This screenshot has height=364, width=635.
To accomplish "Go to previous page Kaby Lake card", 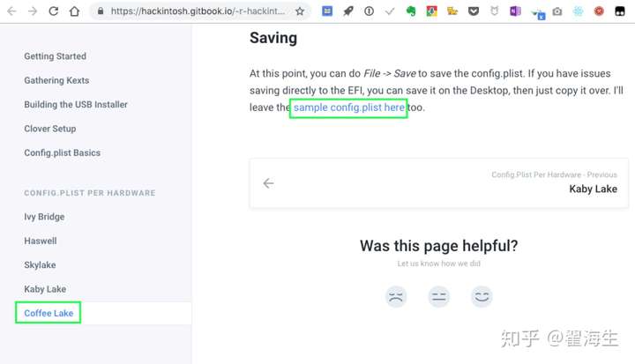I will pyautogui.click(x=439, y=183).
